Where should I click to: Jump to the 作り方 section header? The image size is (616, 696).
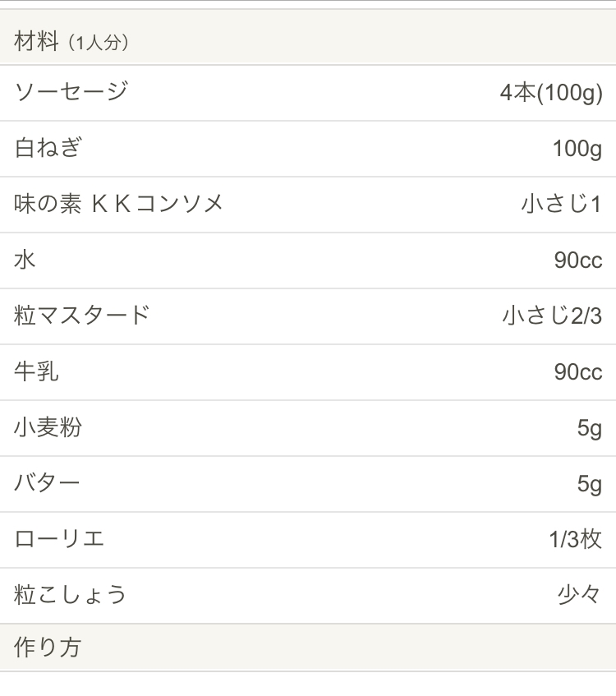[x=48, y=648]
